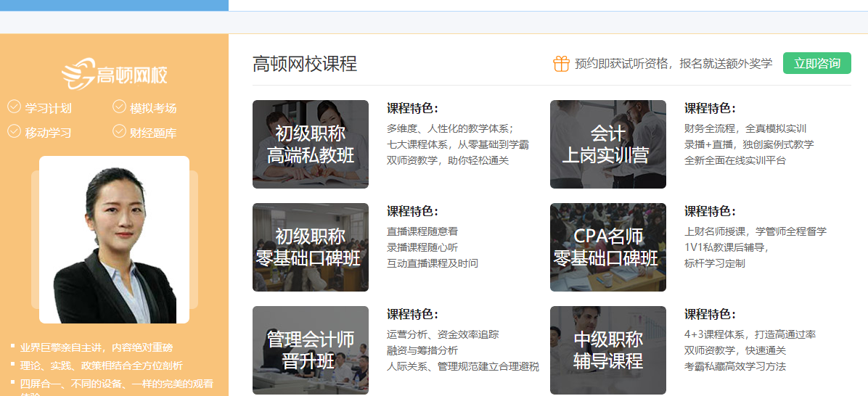Click the checkmark icon next to 财经题库
Image resolution: width=868 pixels, height=396 pixels.
(119, 131)
